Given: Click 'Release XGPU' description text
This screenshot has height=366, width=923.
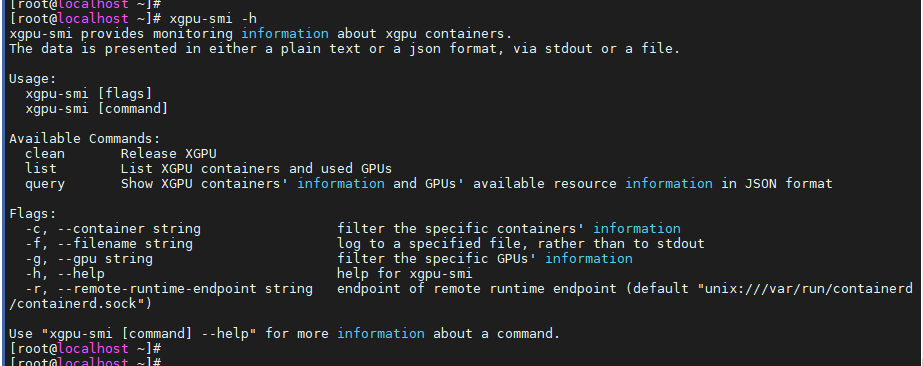Looking at the screenshot, I should 169,154.
